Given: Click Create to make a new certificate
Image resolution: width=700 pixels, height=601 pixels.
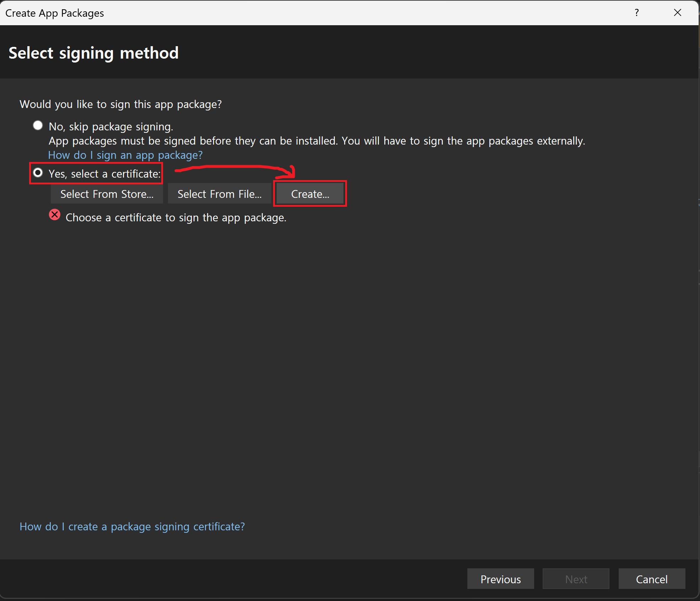Looking at the screenshot, I should [x=310, y=194].
